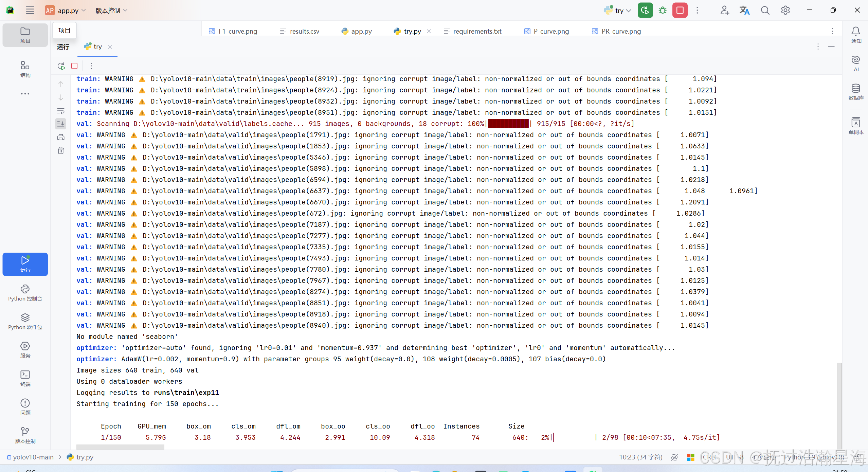Click the horizontal scrollbar below the console
This screenshot has height=472, width=868.
(x=120, y=447)
